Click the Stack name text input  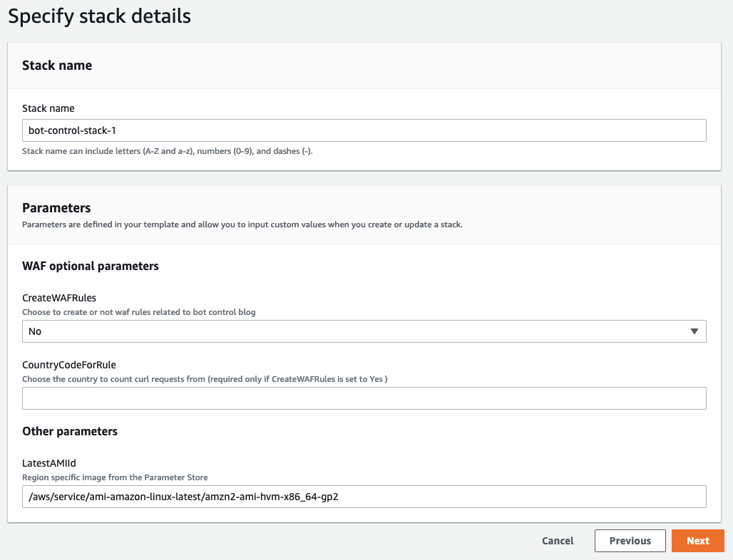click(x=364, y=130)
